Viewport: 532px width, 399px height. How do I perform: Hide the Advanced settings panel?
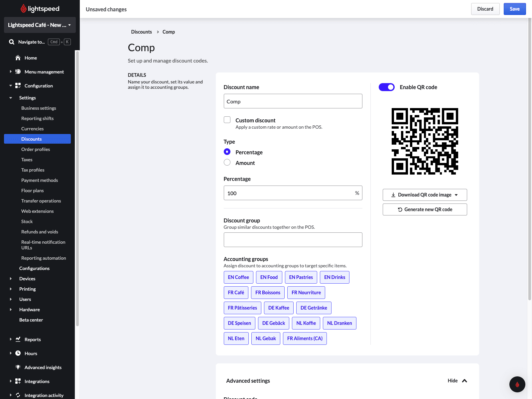[x=457, y=381]
